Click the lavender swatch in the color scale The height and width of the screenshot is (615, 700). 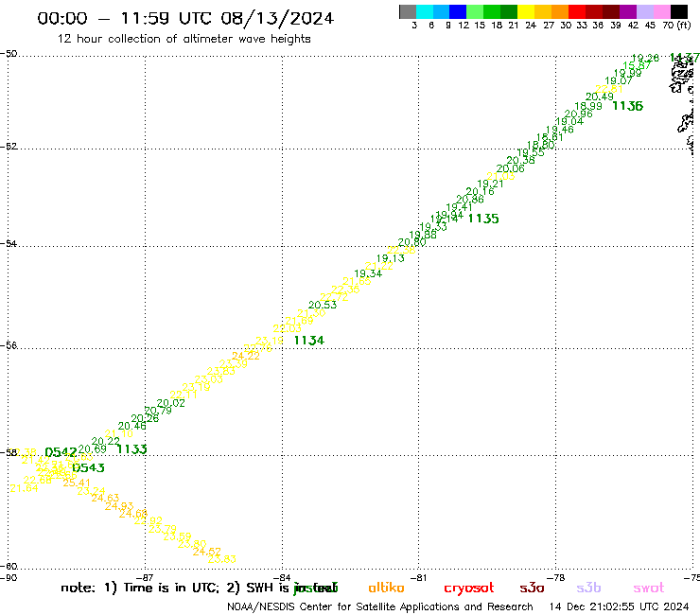645,11
